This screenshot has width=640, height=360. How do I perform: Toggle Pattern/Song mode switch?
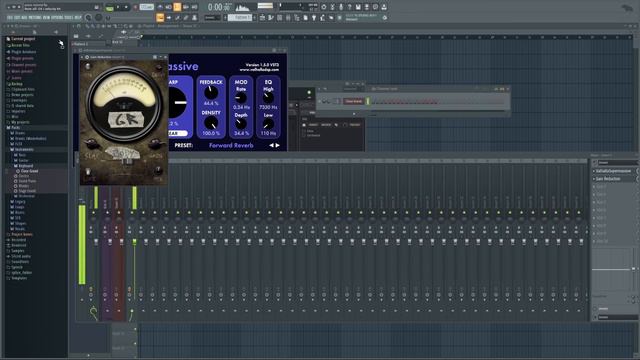tap(109, 7)
